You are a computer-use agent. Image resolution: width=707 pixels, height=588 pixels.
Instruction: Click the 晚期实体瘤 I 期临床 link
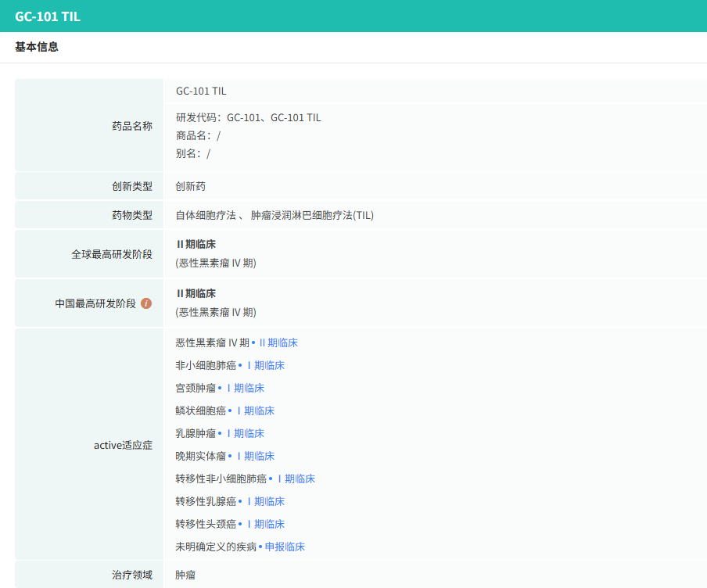(x=255, y=456)
